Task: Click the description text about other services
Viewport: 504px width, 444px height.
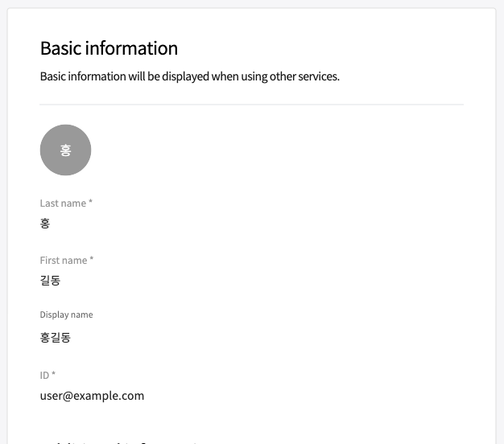Action: 189,77
